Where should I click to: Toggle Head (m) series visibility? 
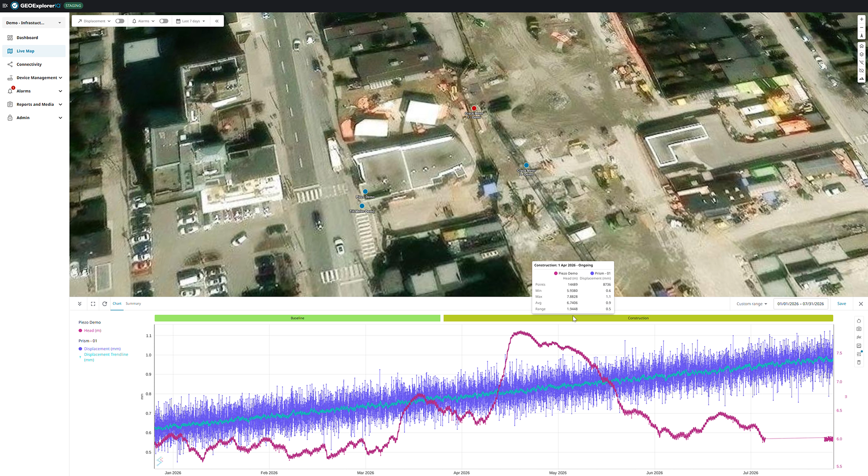click(x=90, y=330)
